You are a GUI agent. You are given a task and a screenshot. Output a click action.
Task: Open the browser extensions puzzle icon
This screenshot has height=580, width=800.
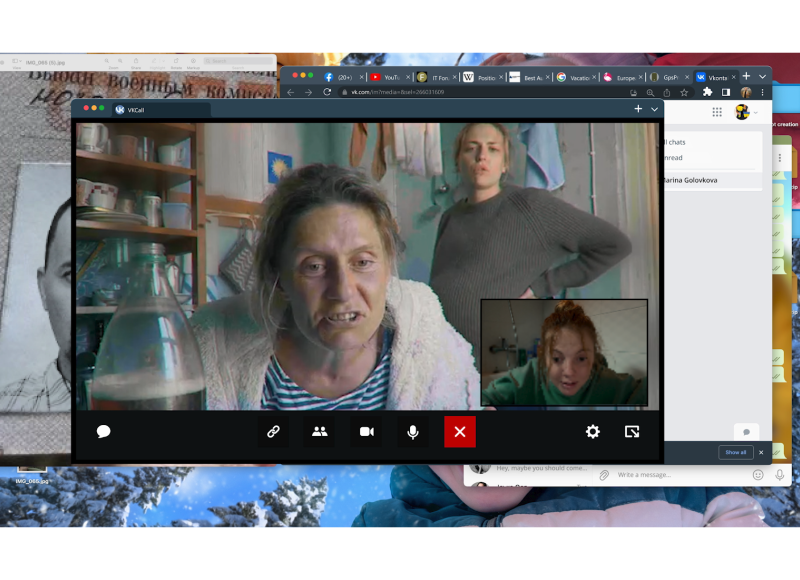coord(707,92)
